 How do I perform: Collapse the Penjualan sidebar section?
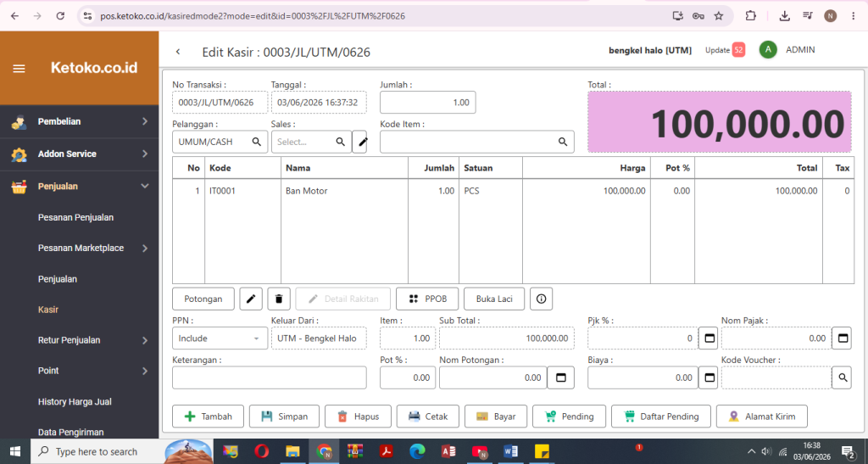click(x=79, y=187)
